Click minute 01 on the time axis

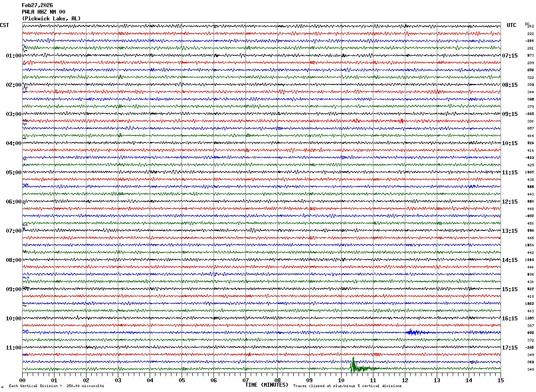[x=54, y=380]
